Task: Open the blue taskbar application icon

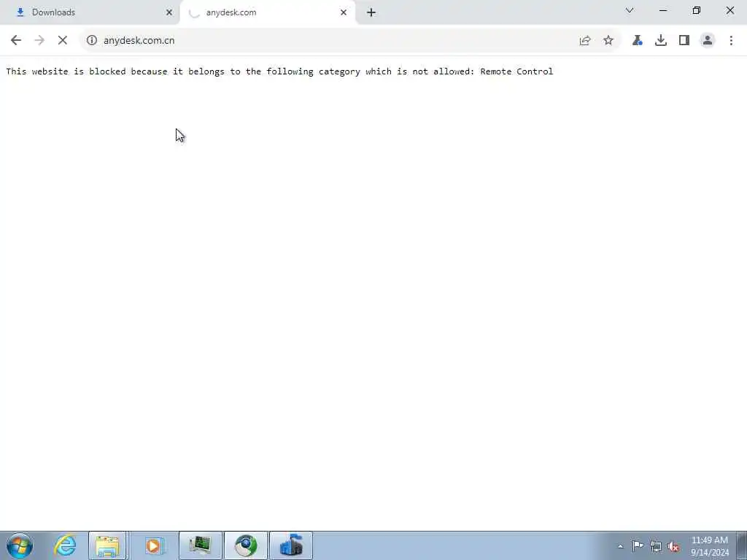Action: [x=291, y=545]
